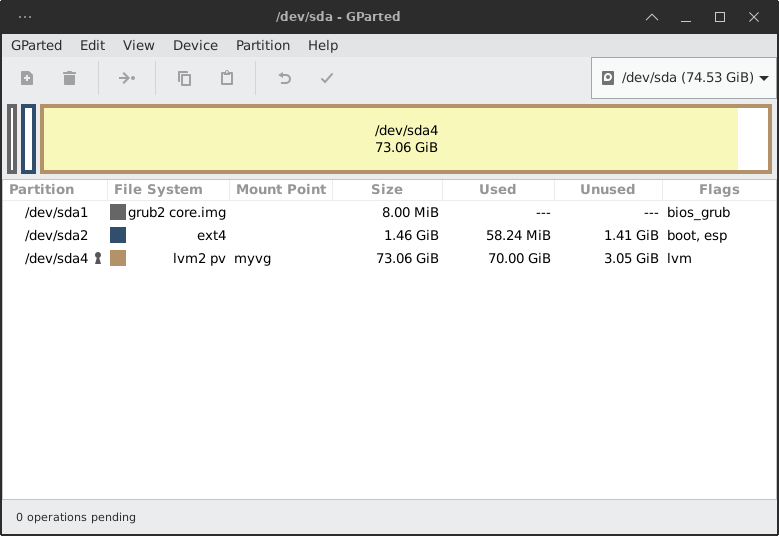Click the grub2 core.img file system text
Viewport: 779px width, 536px height.
[x=177, y=213]
